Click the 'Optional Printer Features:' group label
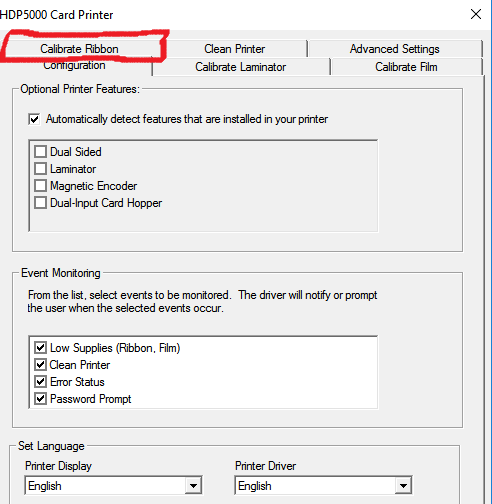 (80, 89)
